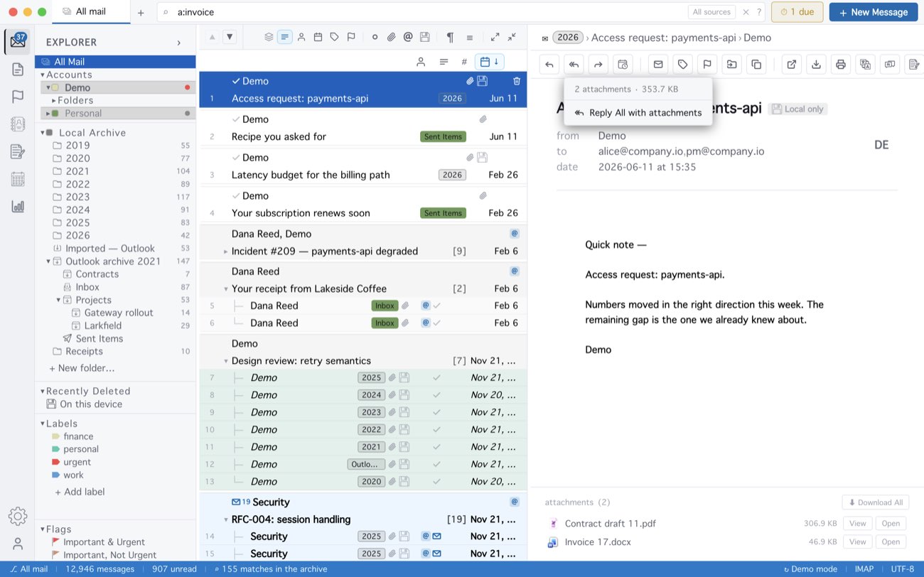The width and height of the screenshot is (924, 577).
Task: Open the calendar grid sidebar icon
Action: (x=18, y=179)
